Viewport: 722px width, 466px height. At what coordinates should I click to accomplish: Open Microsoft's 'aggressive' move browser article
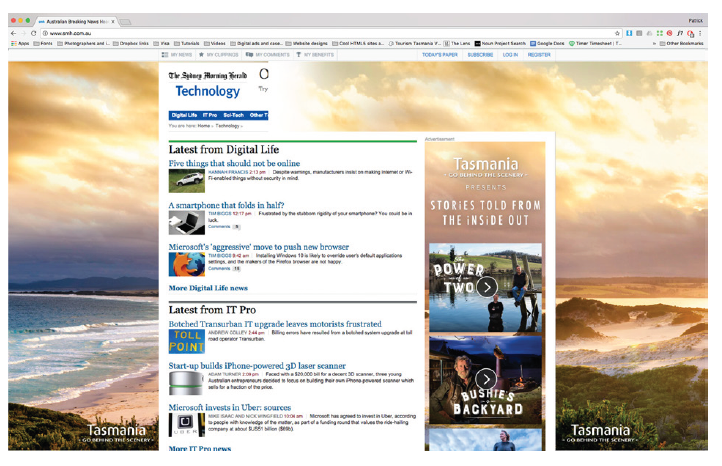pyautogui.click(x=258, y=247)
